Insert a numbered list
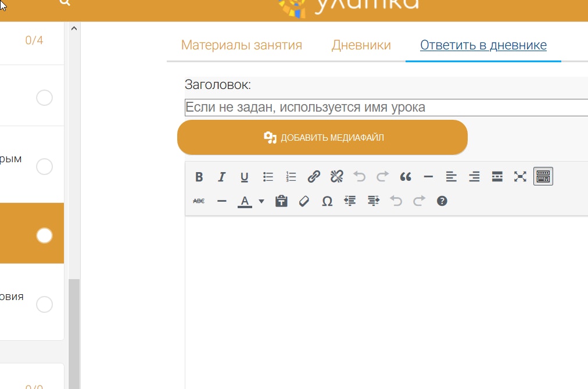 click(291, 177)
